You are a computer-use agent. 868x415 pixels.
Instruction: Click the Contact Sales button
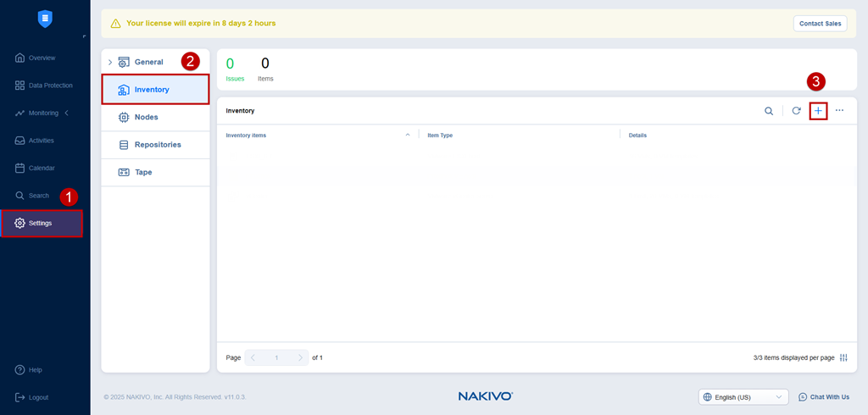click(820, 24)
